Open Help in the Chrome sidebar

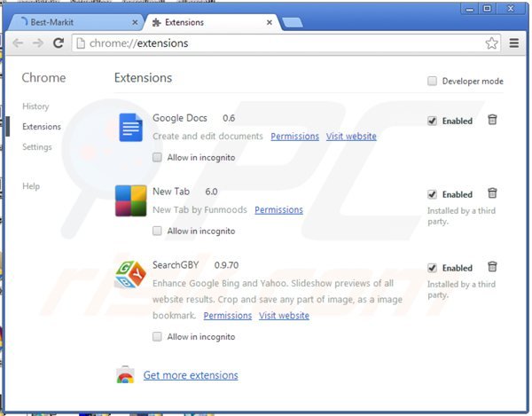point(31,186)
